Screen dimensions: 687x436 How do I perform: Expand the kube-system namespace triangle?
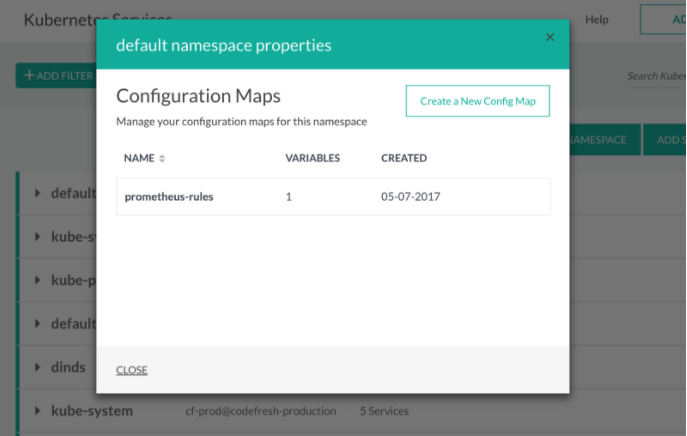click(x=37, y=411)
